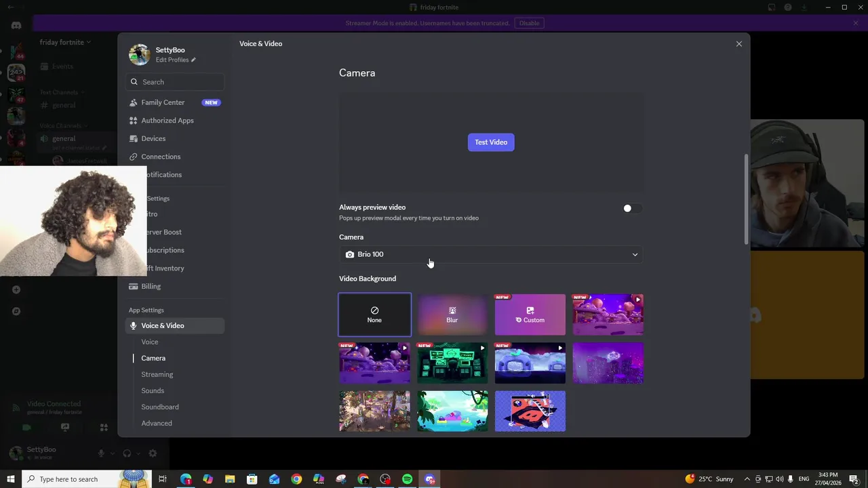
Task: Click the Connections link icon
Action: click(x=134, y=157)
